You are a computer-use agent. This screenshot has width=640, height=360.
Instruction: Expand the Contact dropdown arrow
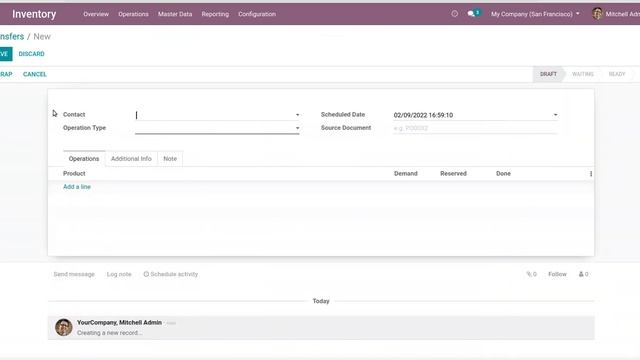[297, 115]
